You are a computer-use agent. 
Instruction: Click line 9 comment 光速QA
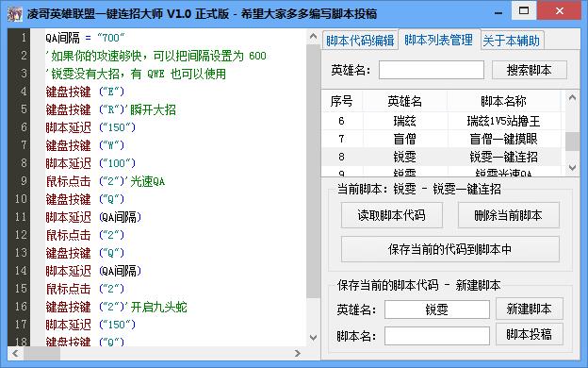click(x=147, y=182)
